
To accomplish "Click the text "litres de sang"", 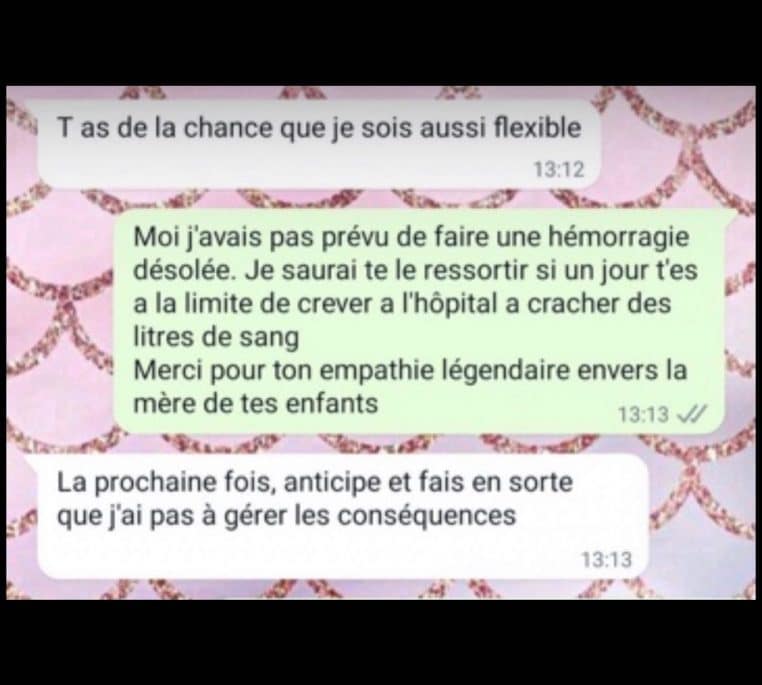I will pyautogui.click(x=216, y=337).
